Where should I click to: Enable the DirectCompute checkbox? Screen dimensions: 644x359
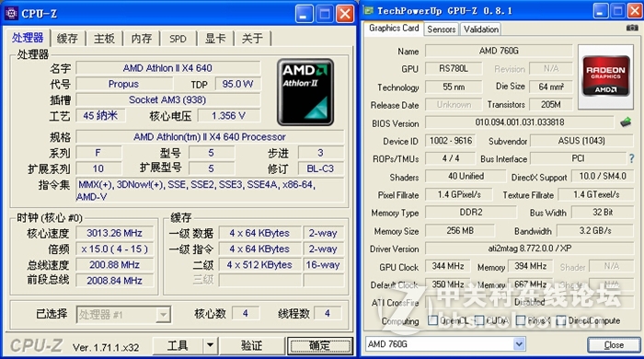click(x=561, y=320)
